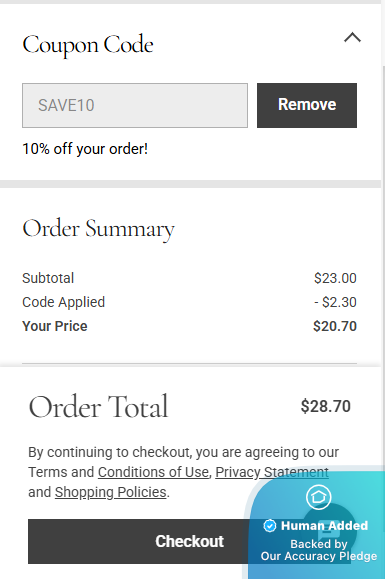Click the house icon in the badge
The image size is (385, 579).
pyautogui.click(x=319, y=497)
